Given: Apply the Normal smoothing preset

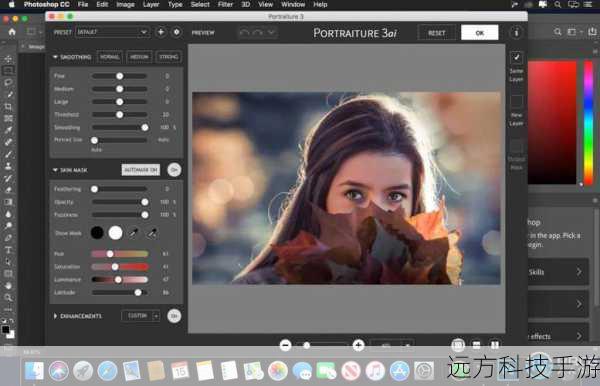Looking at the screenshot, I should [x=110, y=57].
